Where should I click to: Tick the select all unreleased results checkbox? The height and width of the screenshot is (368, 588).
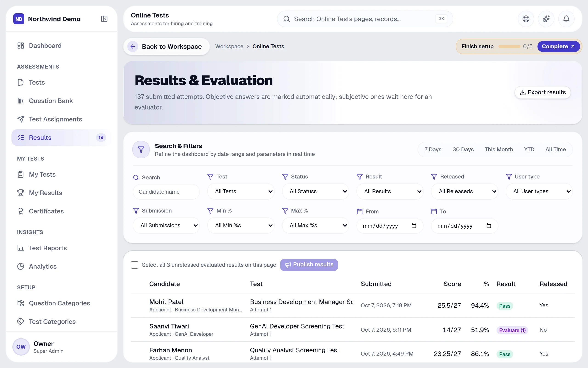point(135,265)
